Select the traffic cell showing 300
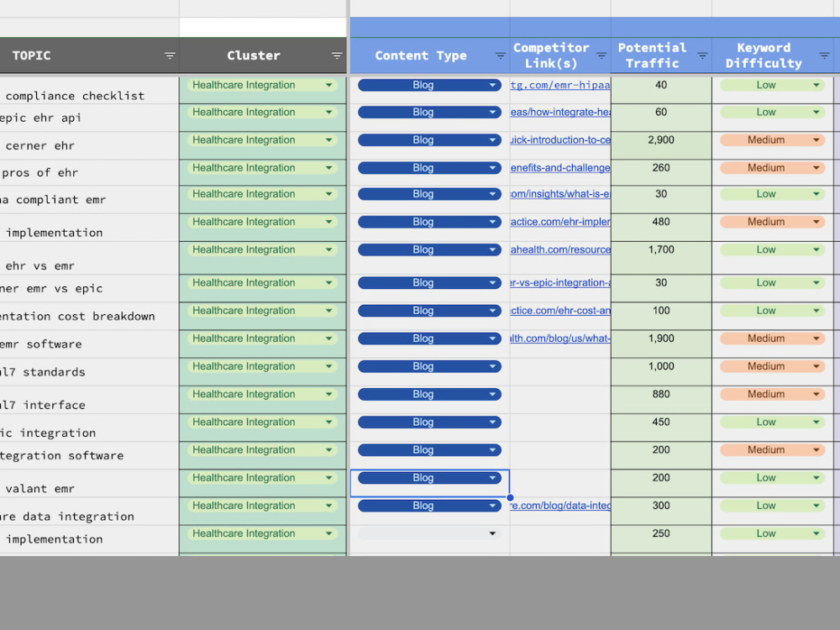Viewport: 840px width, 630px height. 661,512
